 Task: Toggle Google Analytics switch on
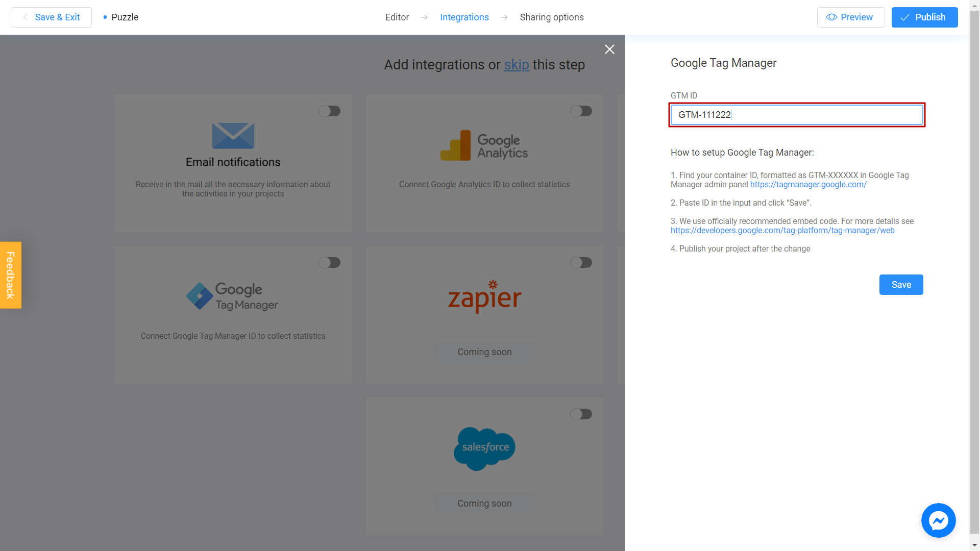581,110
